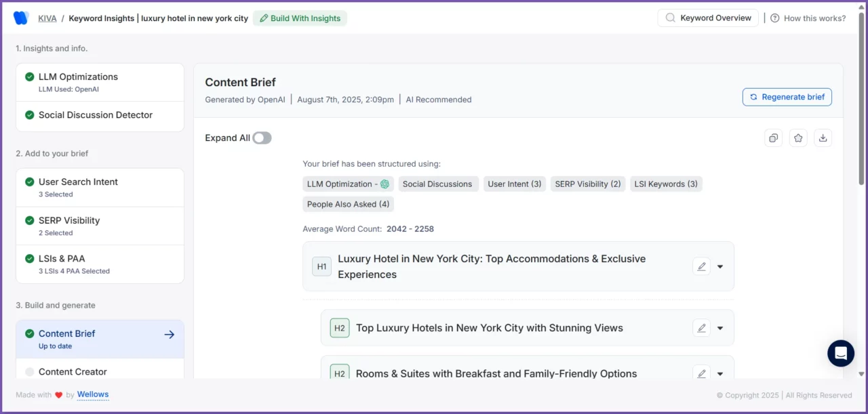The height and width of the screenshot is (414, 868).
Task: Expand 'Rooms & Suites with Breakfast' section
Action: click(720, 373)
